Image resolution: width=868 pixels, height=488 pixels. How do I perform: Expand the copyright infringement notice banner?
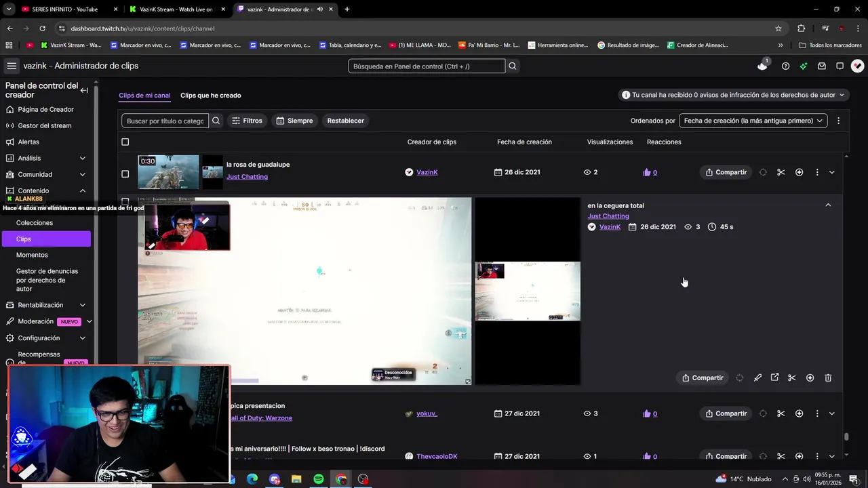(x=734, y=95)
